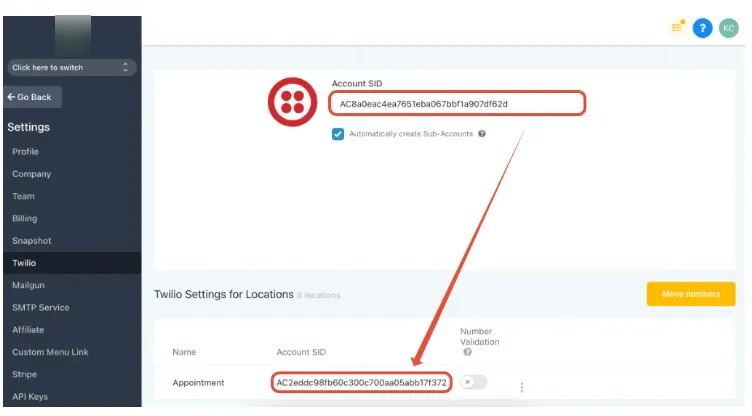
Task: Click the Settings sidebar heading
Action: click(x=28, y=127)
